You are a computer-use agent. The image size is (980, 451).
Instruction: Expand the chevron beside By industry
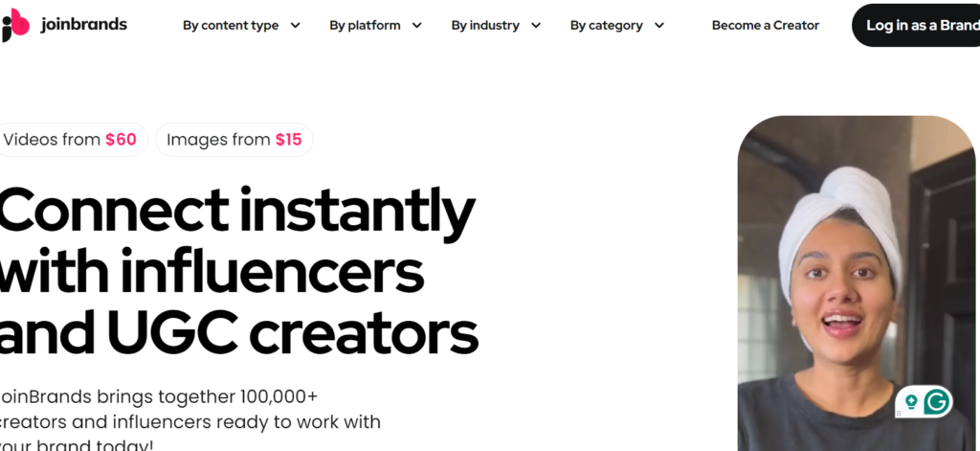click(x=536, y=26)
